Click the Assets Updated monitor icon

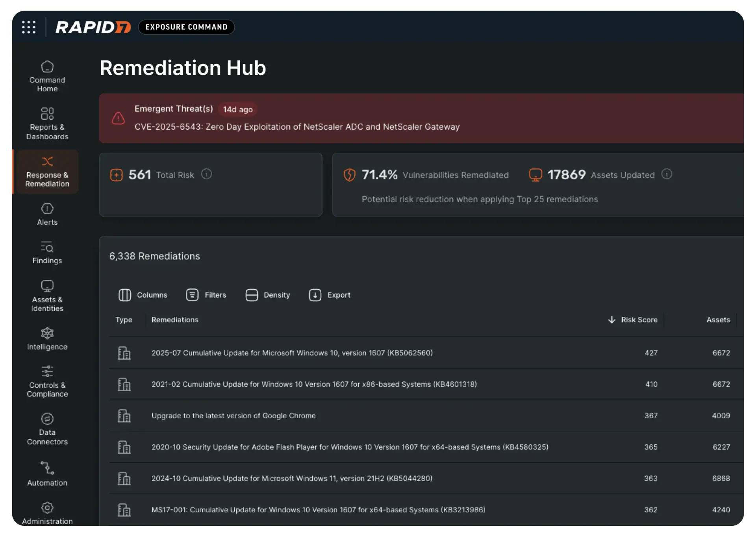(535, 175)
